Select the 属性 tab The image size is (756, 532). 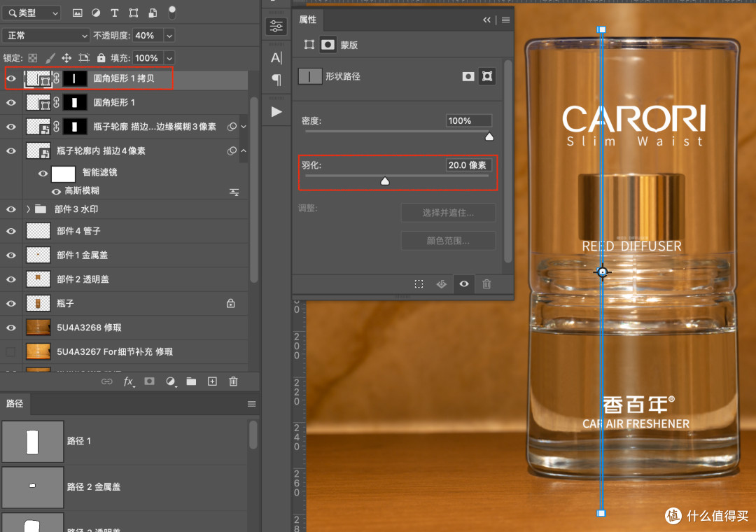307,20
